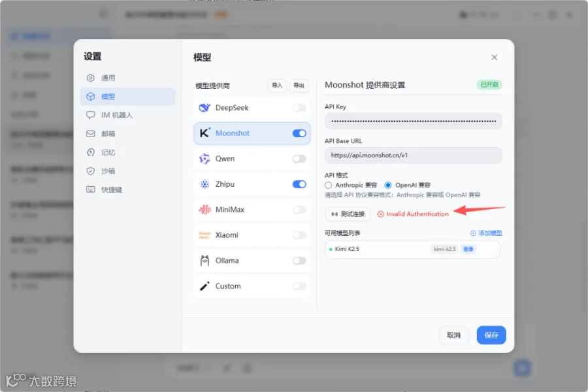
Task: Enable the Custom provider switch
Action: pyautogui.click(x=299, y=286)
